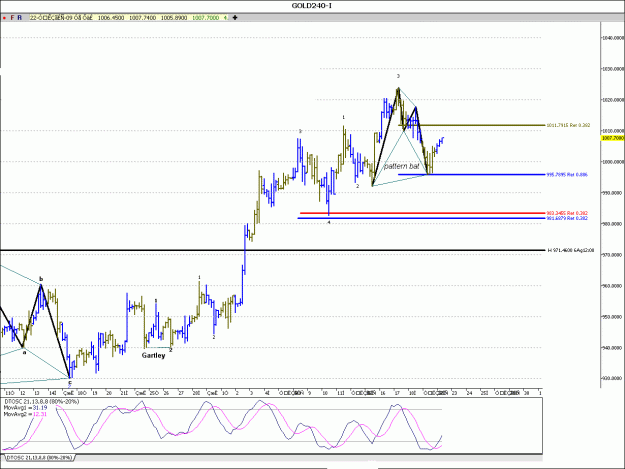The height and width of the screenshot is (469, 625).
Task: Click the blue R button in chart header
Action: (x=20, y=18)
